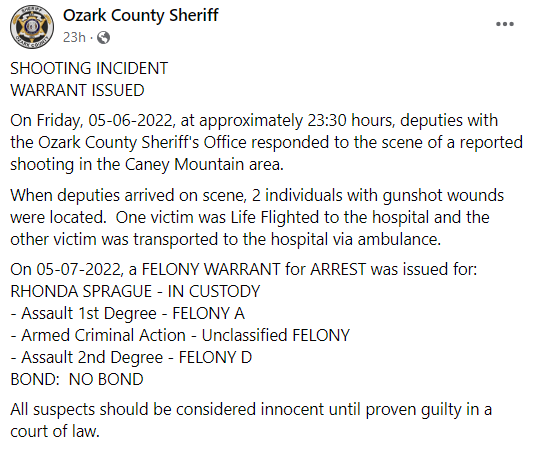Screen dimensions: 536x451
Task: Click the Armed Criminal Action charge line
Action: (180, 335)
